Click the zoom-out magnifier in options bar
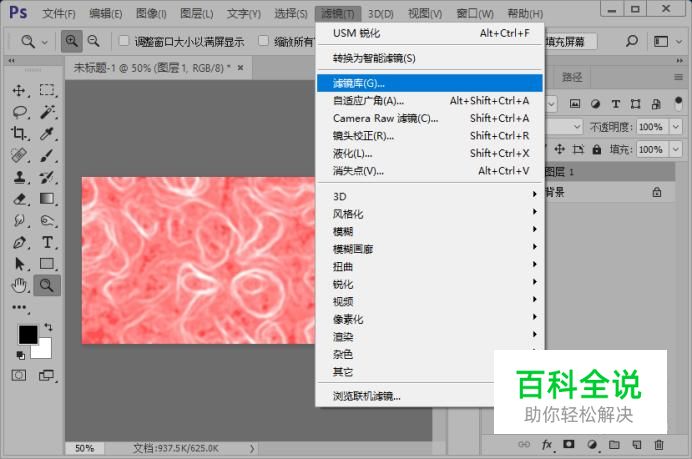The height and width of the screenshot is (459, 692). [x=94, y=41]
